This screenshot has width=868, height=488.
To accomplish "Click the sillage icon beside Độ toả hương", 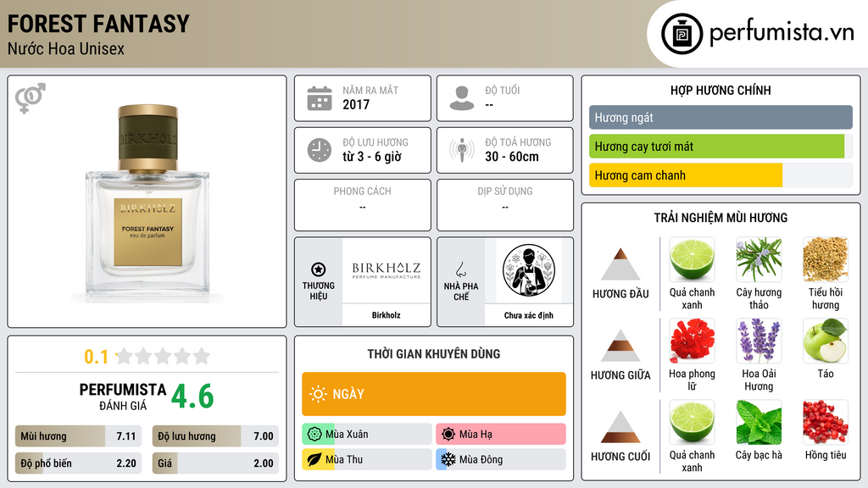I will click(x=462, y=150).
